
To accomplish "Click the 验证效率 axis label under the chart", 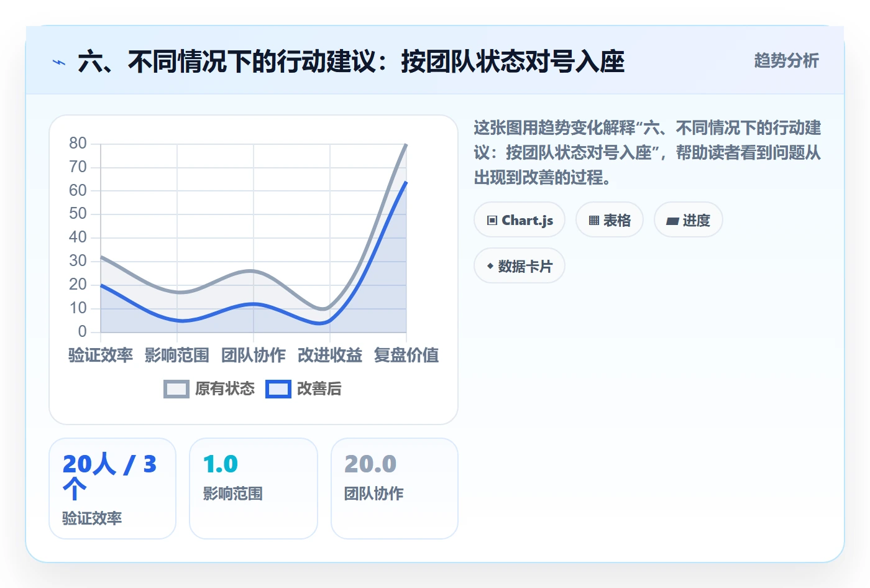I will 101,355.
